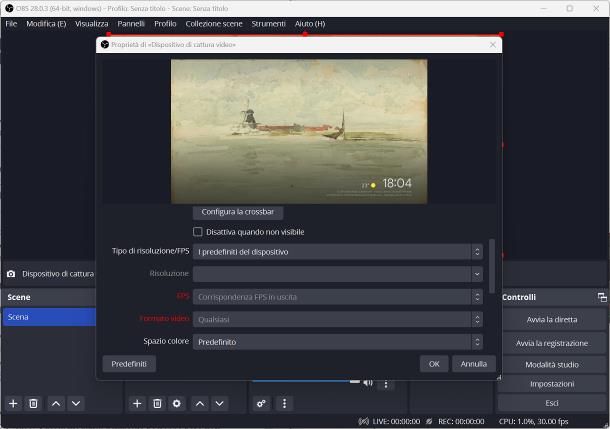Open source properties gear icon
Image resolution: width=610 pixels, height=429 pixels.
pyautogui.click(x=177, y=403)
